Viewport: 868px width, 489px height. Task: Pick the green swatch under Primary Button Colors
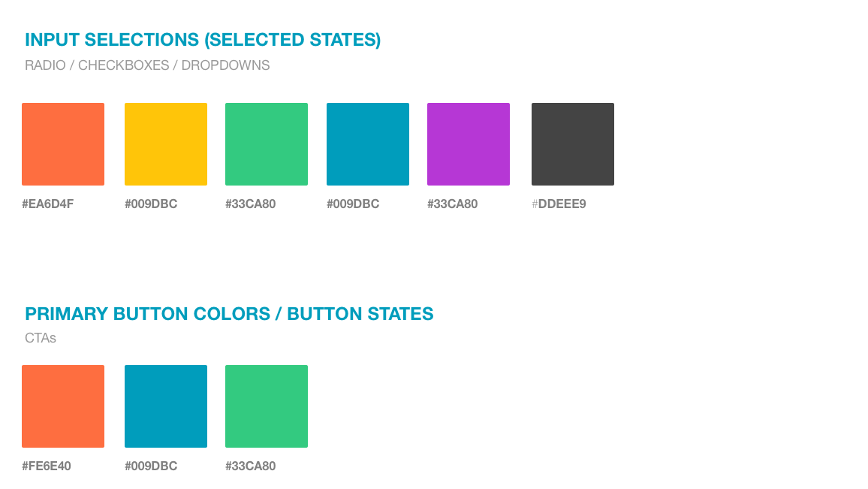[267, 406]
